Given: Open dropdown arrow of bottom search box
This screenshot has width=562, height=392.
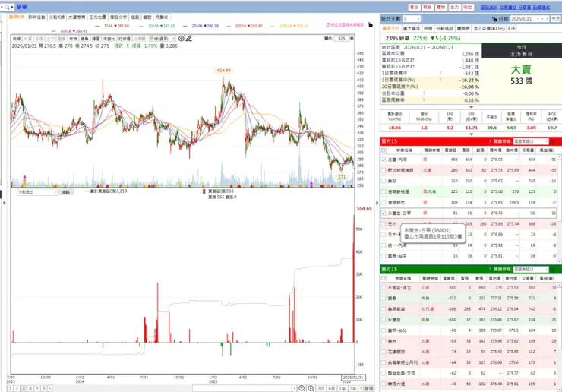Looking at the screenshot, I should click(294, 388).
